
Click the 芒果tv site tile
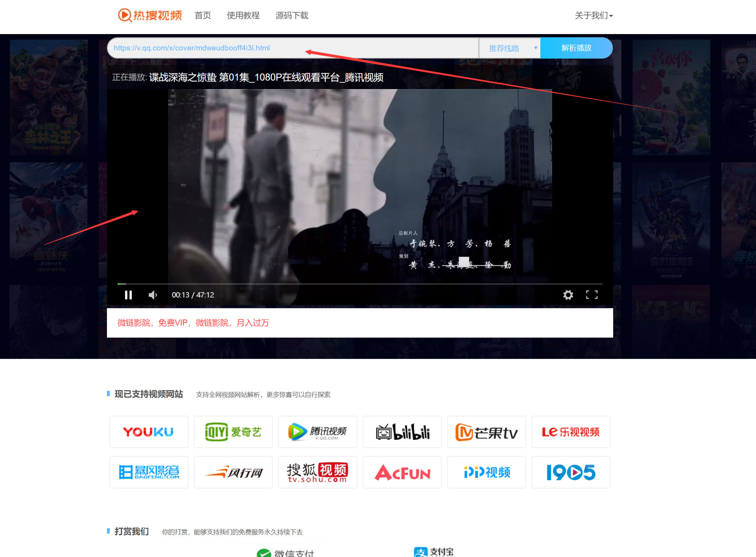486,432
